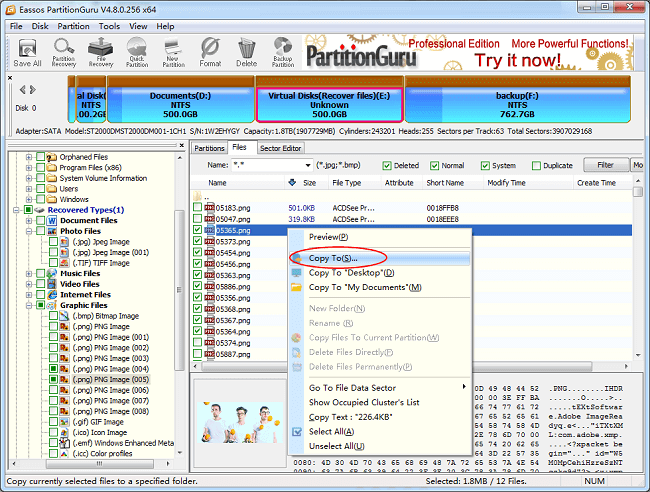650x492 pixels.
Task: Select the backup(F:) partition bar
Action: pos(518,100)
